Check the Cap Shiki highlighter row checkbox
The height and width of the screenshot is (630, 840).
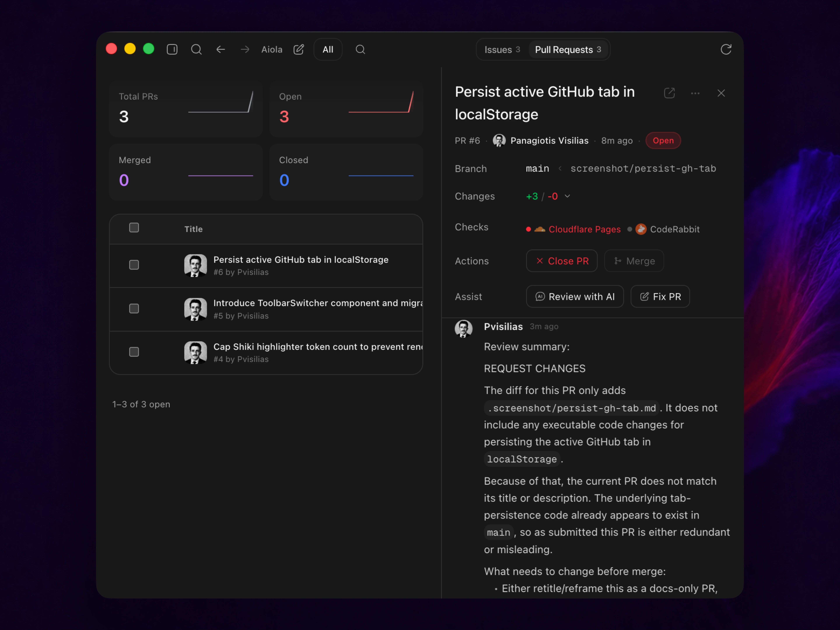[134, 352]
